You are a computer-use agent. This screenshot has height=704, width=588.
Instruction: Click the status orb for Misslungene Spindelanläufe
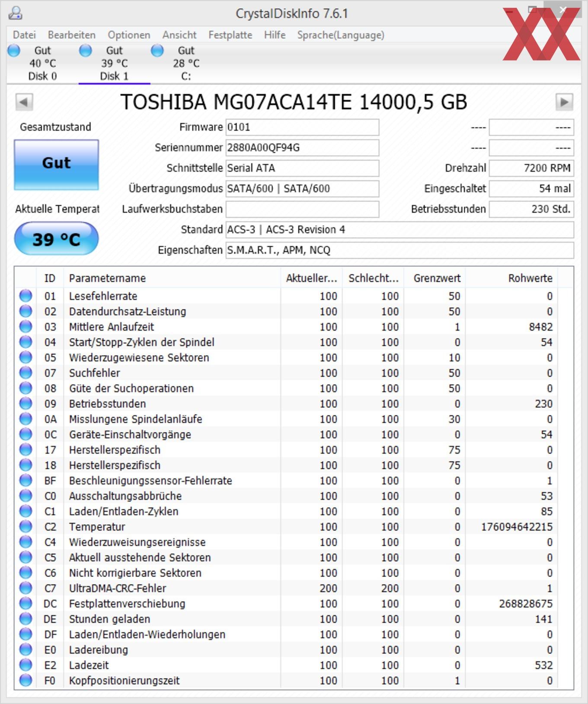tap(26, 419)
